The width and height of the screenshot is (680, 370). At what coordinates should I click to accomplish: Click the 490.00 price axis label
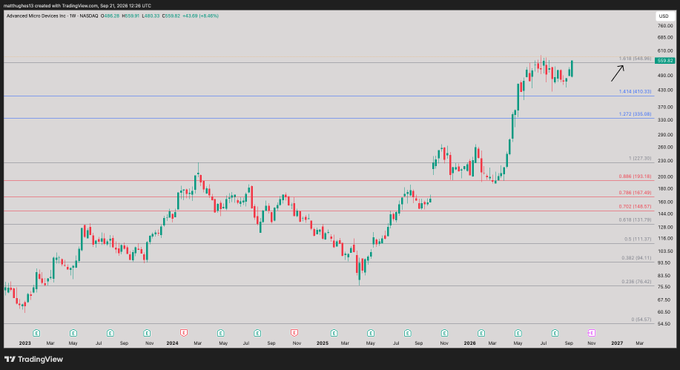pyautogui.click(x=665, y=75)
